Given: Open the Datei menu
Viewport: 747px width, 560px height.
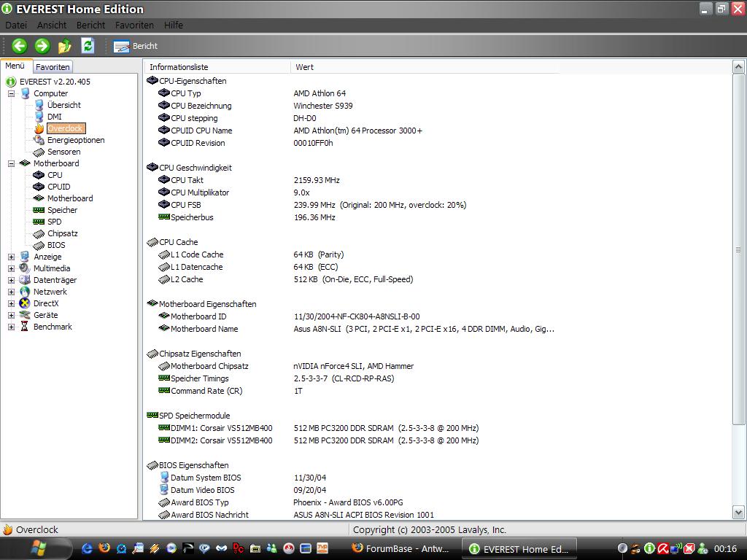Looking at the screenshot, I should tap(16, 25).
